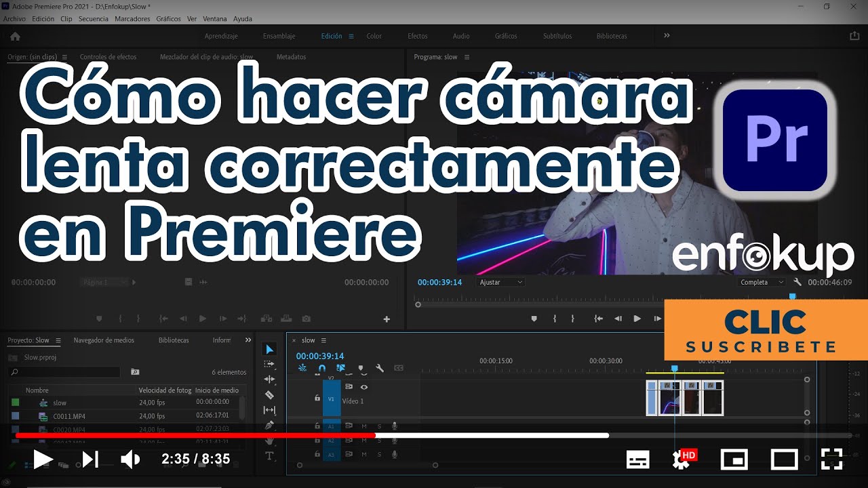Switch to the Efectos workspace
868x488 pixels.
point(418,36)
